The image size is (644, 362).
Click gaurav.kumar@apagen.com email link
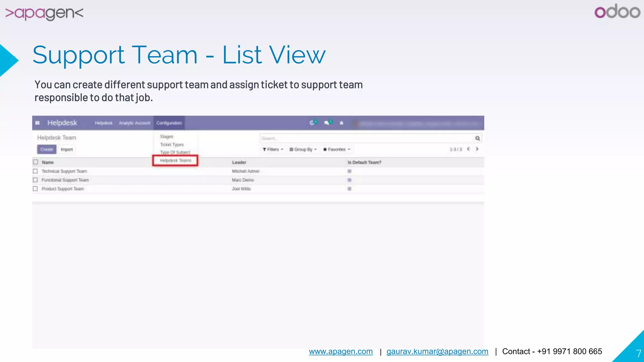[x=437, y=351]
